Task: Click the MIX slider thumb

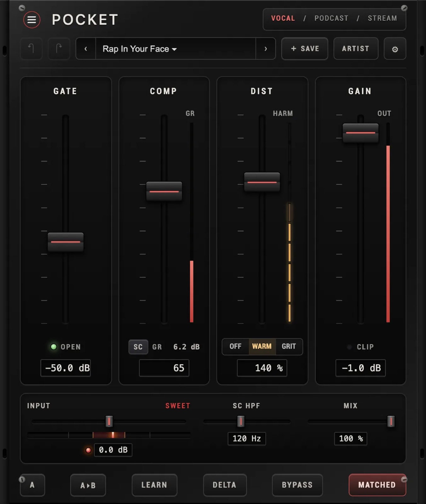Action: pos(391,421)
